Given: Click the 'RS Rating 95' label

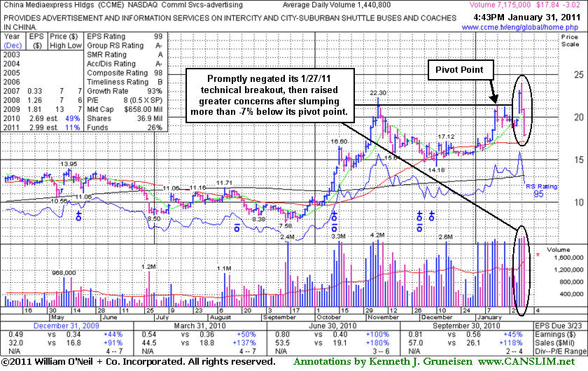Looking at the screenshot, I should [541, 190].
